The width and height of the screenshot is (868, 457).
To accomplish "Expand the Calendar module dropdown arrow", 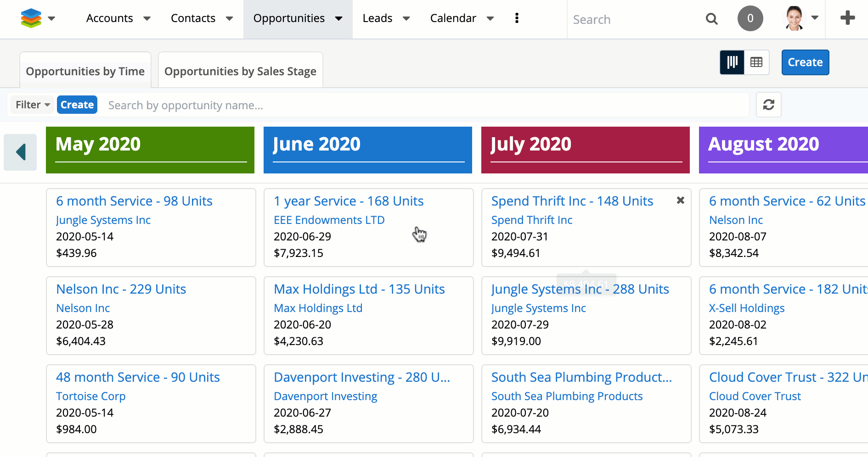I will click(x=490, y=19).
